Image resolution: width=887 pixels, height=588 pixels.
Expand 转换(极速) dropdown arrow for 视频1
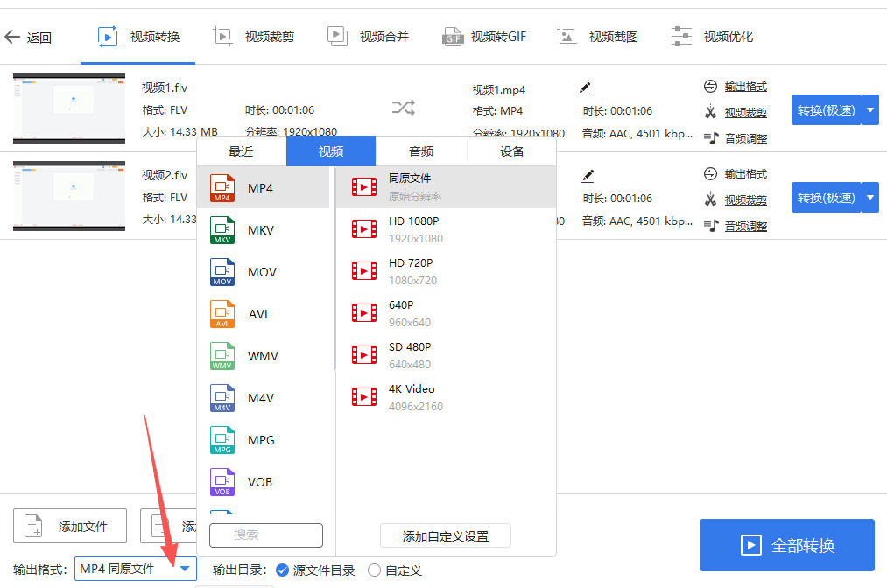pyautogui.click(x=870, y=109)
